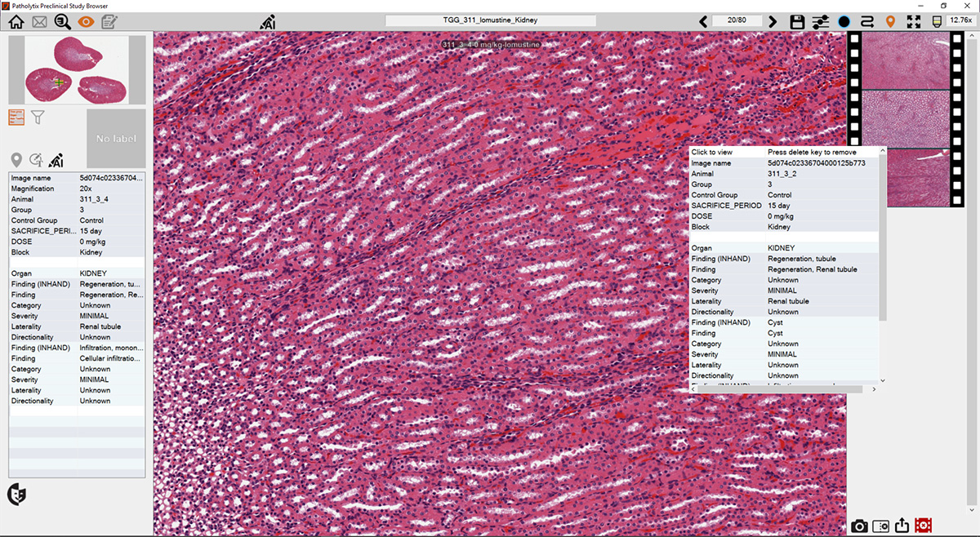980x537 pixels.
Task: Take a snapshot with the camera icon
Action: 859,526
